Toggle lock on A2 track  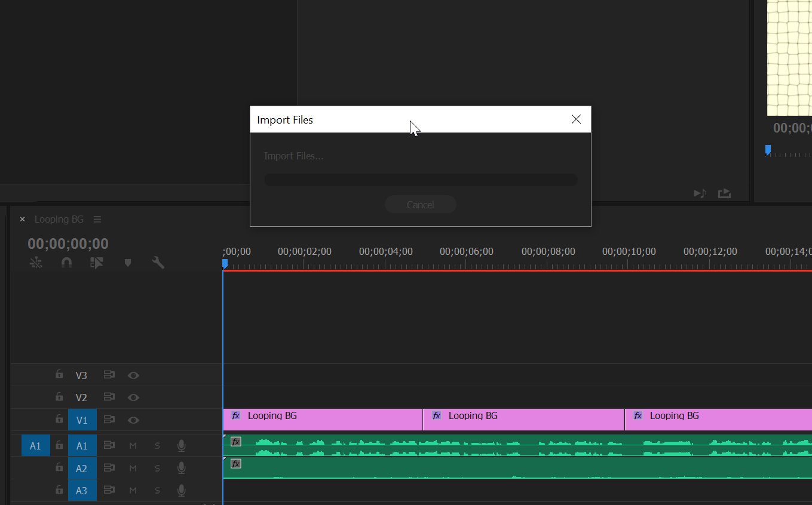[x=59, y=468]
